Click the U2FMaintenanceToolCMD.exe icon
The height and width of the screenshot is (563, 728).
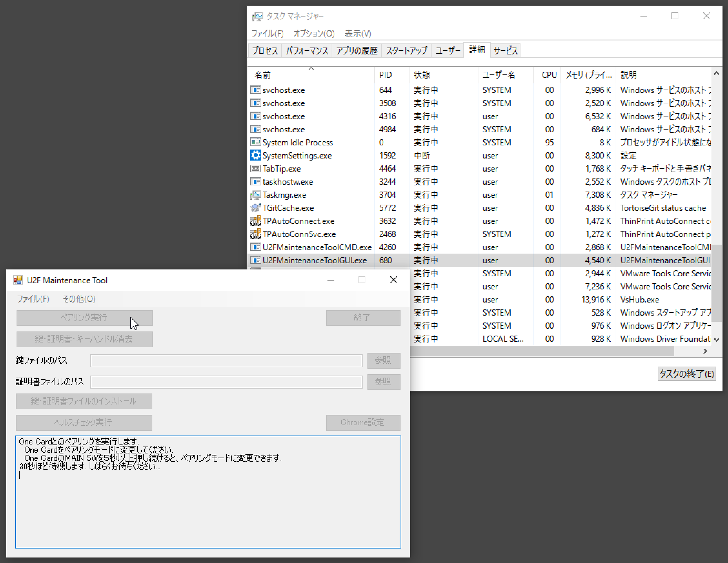[255, 247]
